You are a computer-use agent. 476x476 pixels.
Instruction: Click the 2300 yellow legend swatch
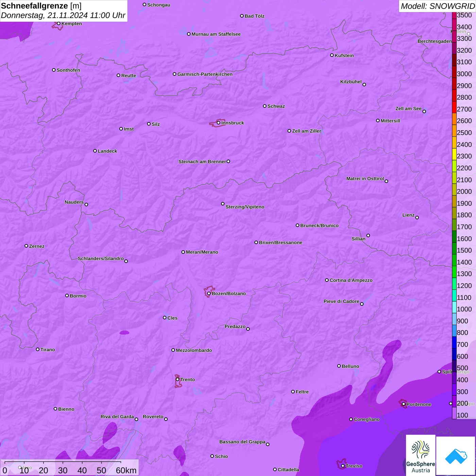[454, 154]
